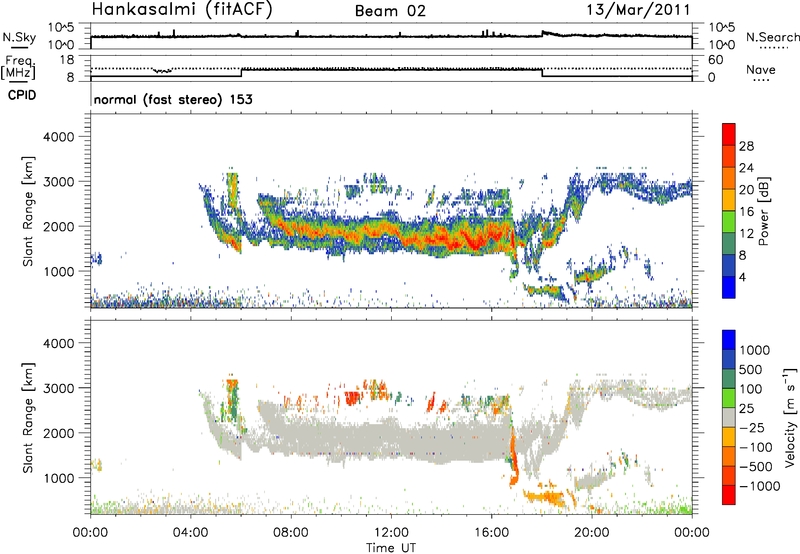Click the "CPID" row label
Viewport: 800px width, 554px height.
[x=22, y=95]
